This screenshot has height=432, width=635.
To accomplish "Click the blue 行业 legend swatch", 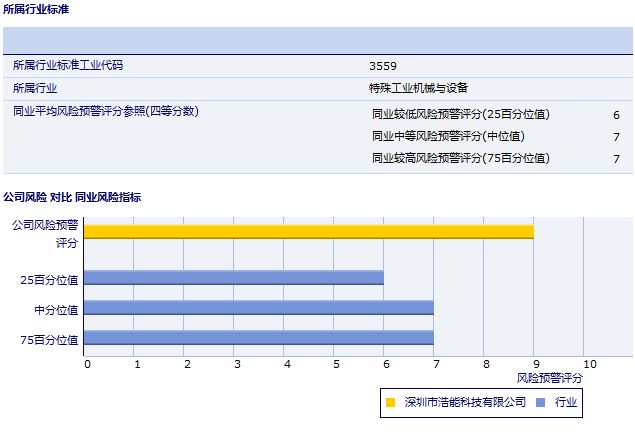I will click(540, 402).
